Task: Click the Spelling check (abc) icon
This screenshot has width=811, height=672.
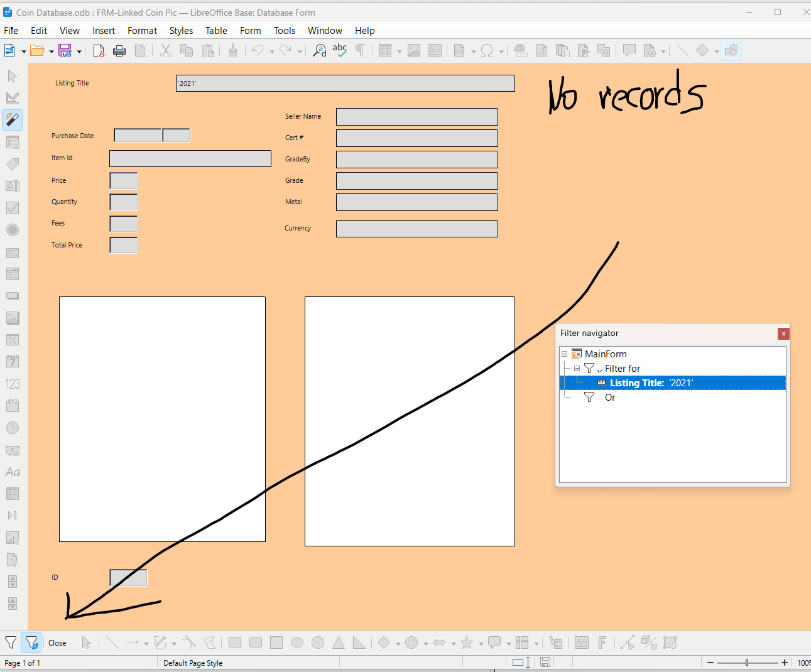Action: click(340, 51)
